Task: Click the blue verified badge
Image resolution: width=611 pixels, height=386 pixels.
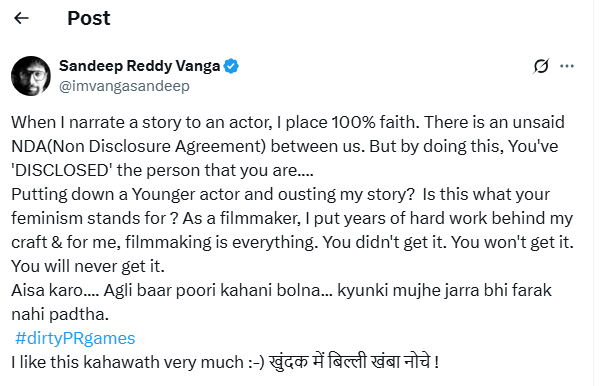Action: (x=231, y=66)
